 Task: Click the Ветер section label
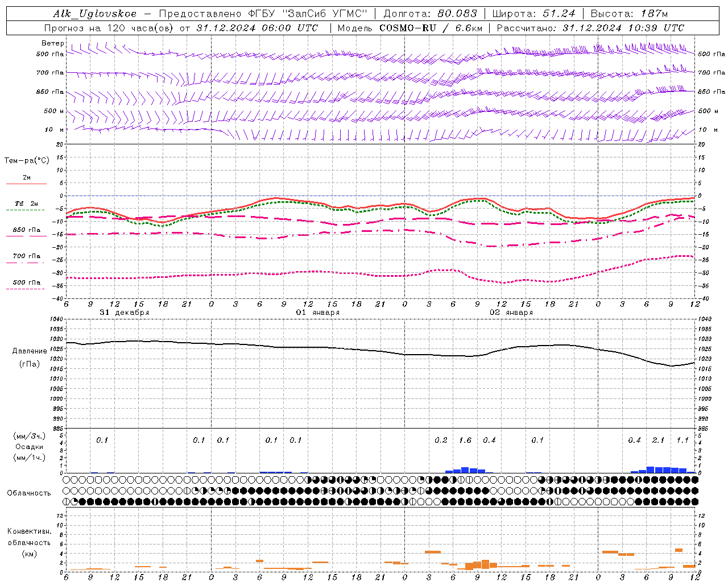pyautogui.click(x=53, y=43)
